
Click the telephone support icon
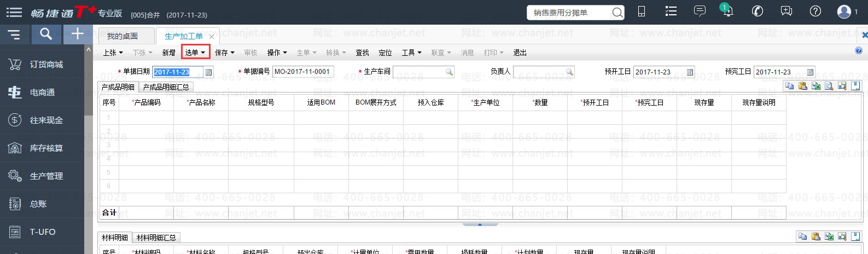pos(758,11)
